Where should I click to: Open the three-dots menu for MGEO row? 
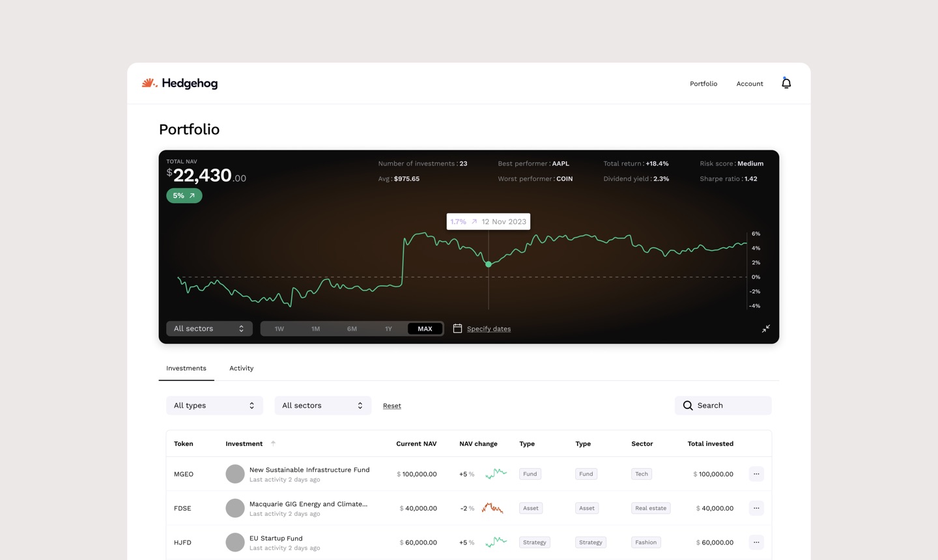[x=756, y=474]
